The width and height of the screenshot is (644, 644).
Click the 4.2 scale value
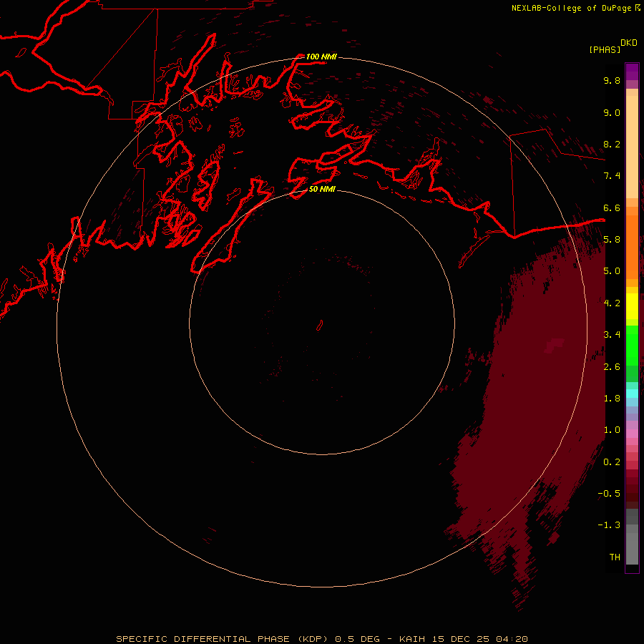(x=612, y=303)
